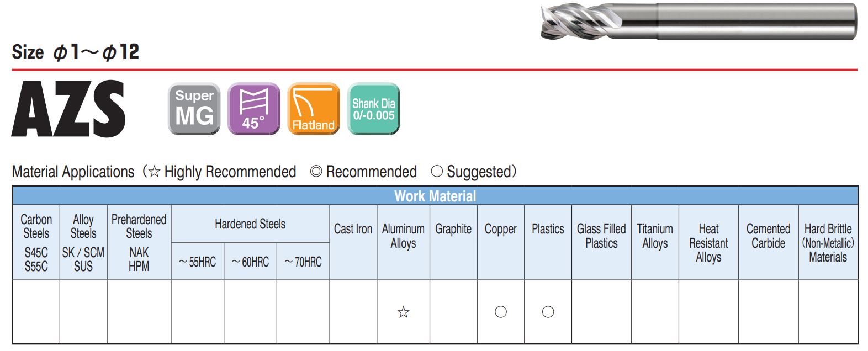
Task: Click the ~55HRC sub-column header
Action: [197, 262]
